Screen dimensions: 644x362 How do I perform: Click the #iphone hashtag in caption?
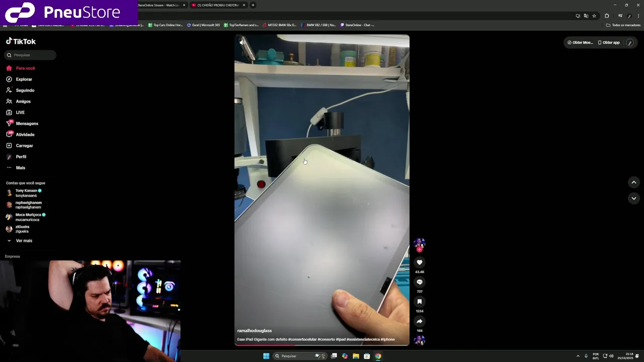(388, 339)
